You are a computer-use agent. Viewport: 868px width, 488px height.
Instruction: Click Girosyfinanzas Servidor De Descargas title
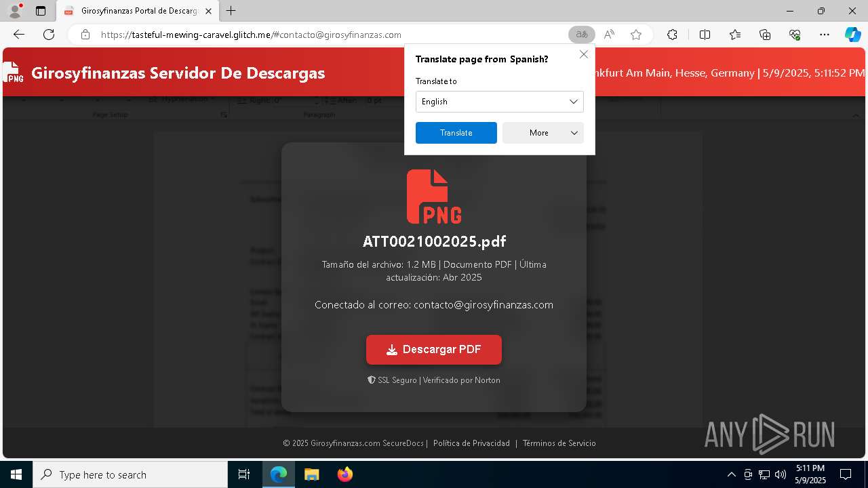[x=178, y=73]
